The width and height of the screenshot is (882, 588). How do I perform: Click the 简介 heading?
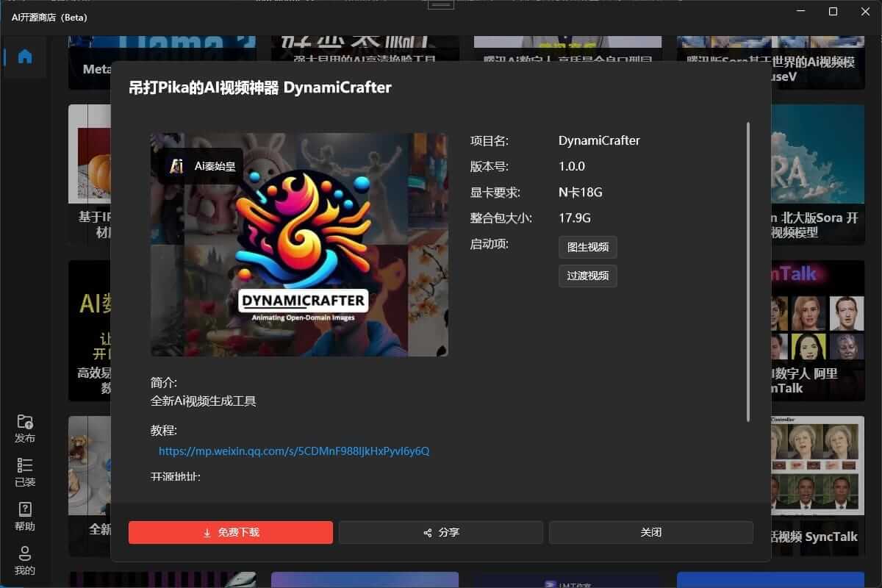[x=164, y=383]
